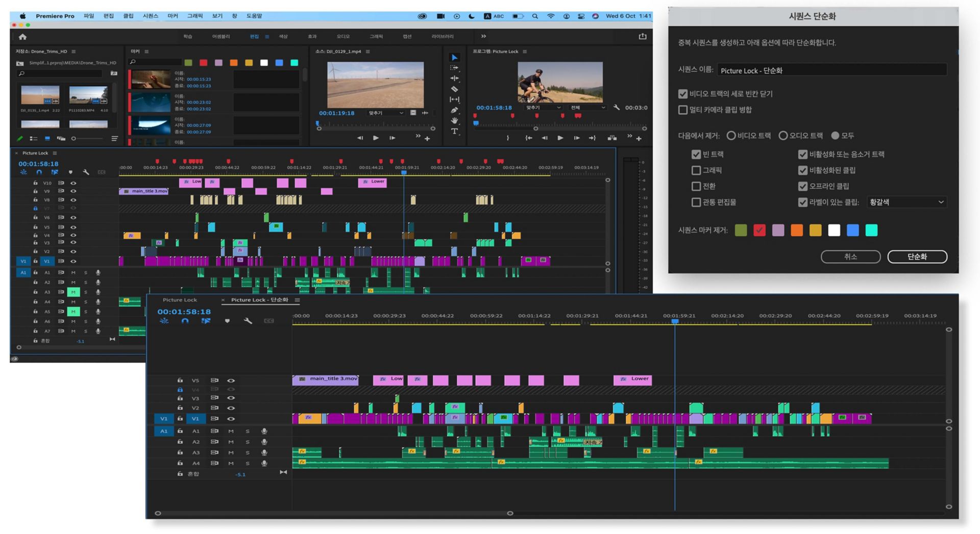Expand the workspace overflow chevron
The height and width of the screenshot is (534, 980).
[x=483, y=36]
